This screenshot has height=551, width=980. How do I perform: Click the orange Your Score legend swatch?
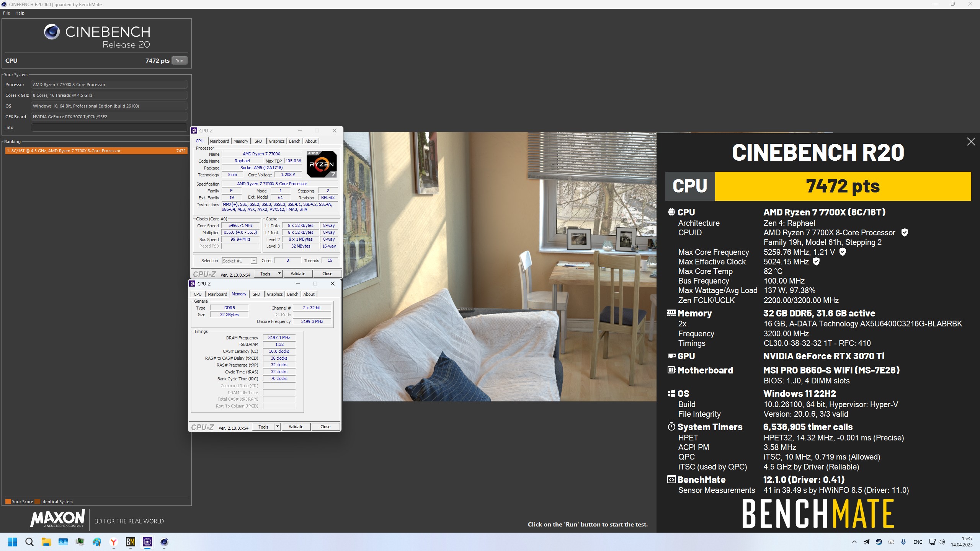(8, 501)
